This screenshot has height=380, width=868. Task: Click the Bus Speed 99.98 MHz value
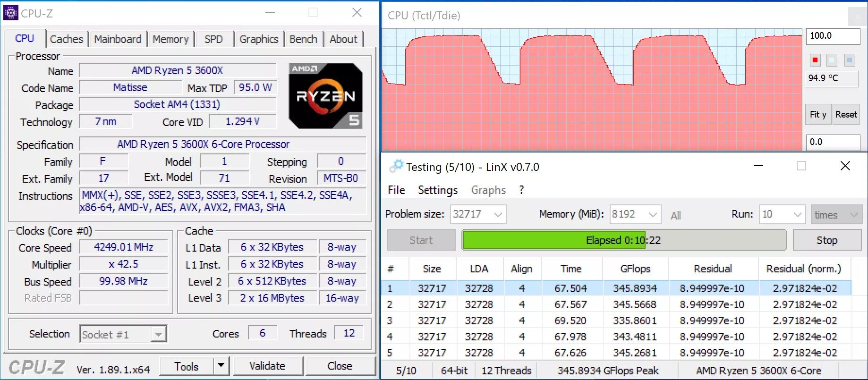[124, 281]
